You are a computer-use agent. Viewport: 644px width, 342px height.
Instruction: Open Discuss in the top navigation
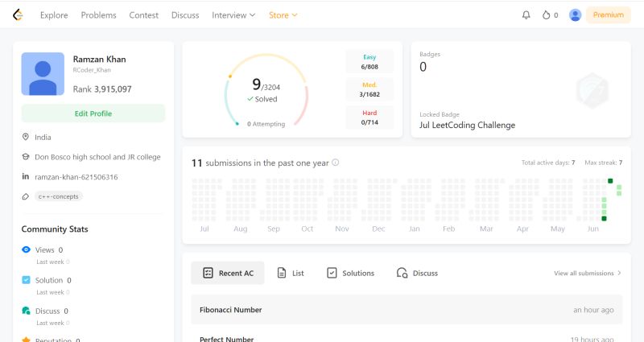point(185,15)
